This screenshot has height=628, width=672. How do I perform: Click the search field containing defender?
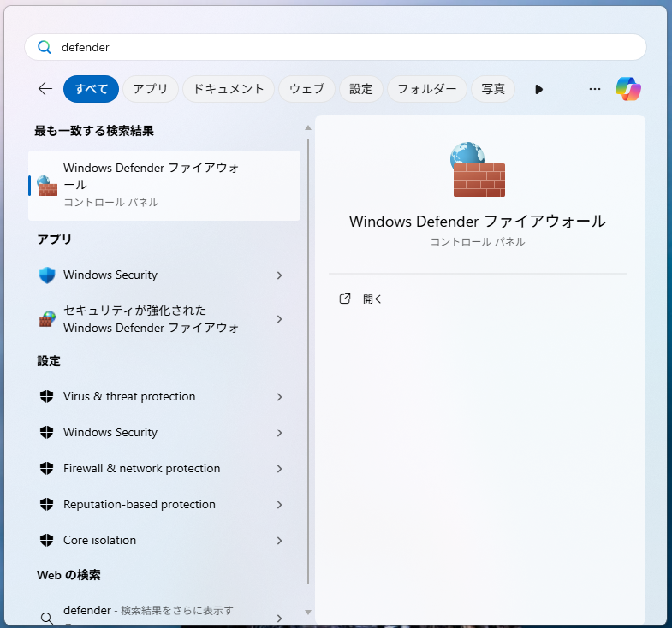pyautogui.click(x=335, y=47)
